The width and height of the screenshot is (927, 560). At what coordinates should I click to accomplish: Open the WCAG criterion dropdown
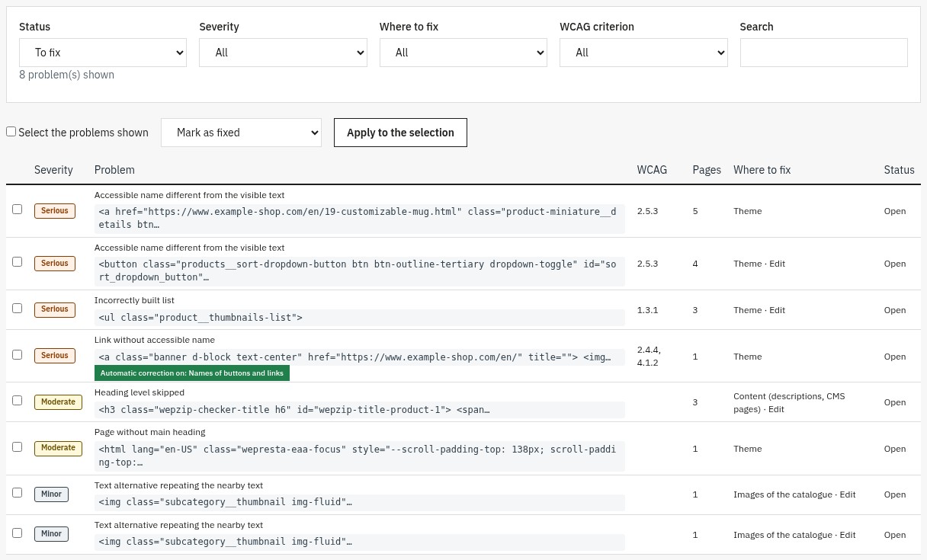[643, 53]
